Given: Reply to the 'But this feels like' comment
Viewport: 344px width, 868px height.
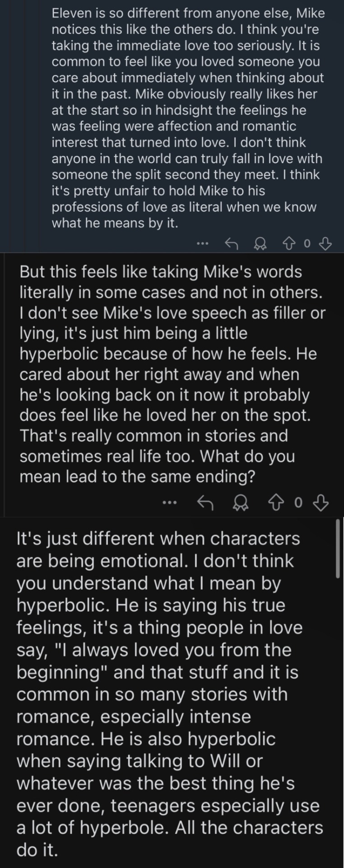Looking at the screenshot, I should (205, 502).
